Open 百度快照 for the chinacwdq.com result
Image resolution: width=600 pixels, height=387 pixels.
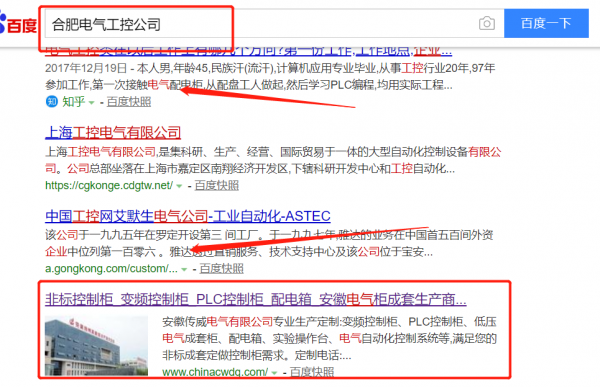coord(312,372)
